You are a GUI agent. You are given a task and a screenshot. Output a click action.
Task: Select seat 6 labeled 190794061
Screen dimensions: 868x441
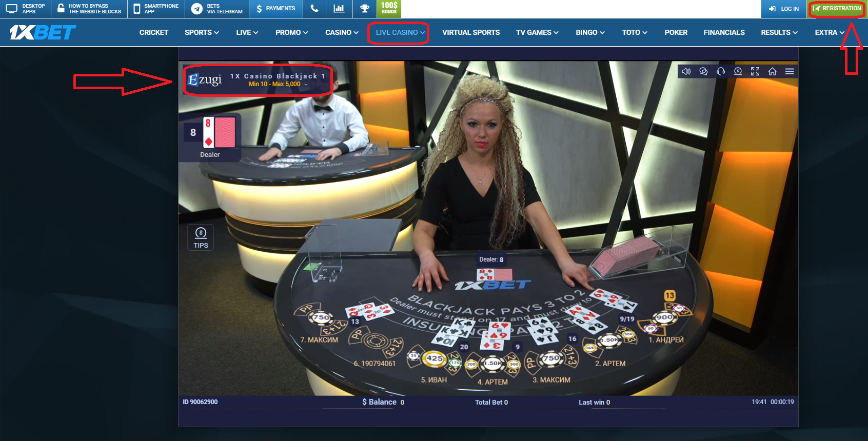(x=374, y=364)
